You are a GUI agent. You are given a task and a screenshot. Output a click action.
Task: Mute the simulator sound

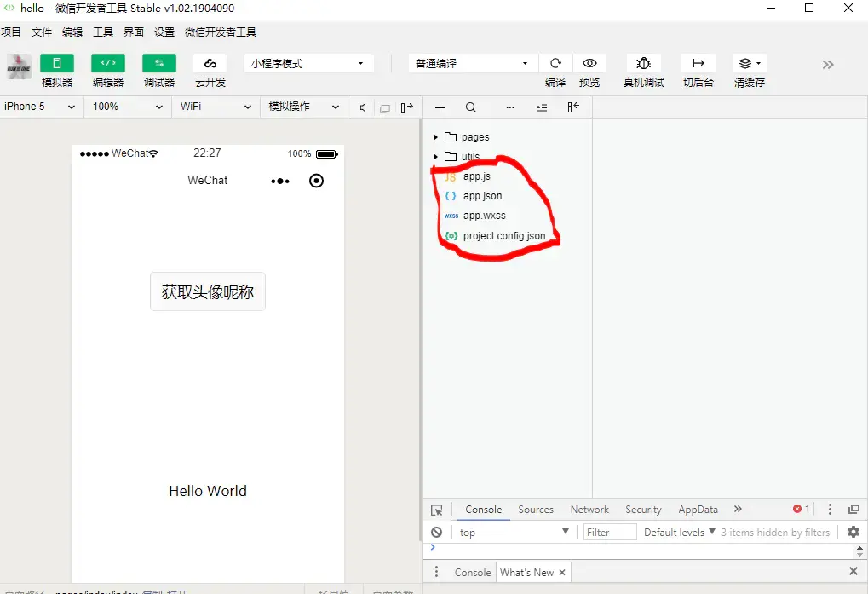(x=363, y=108)
